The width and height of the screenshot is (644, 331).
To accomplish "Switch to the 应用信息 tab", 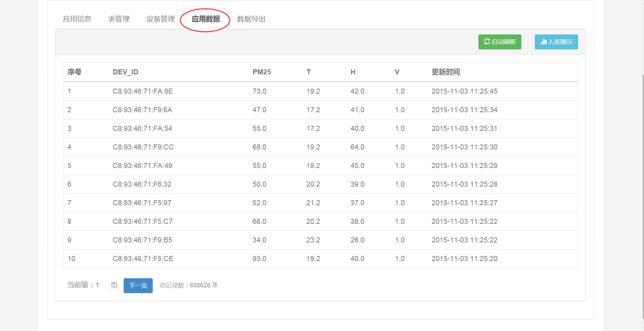I will point(77,19).
